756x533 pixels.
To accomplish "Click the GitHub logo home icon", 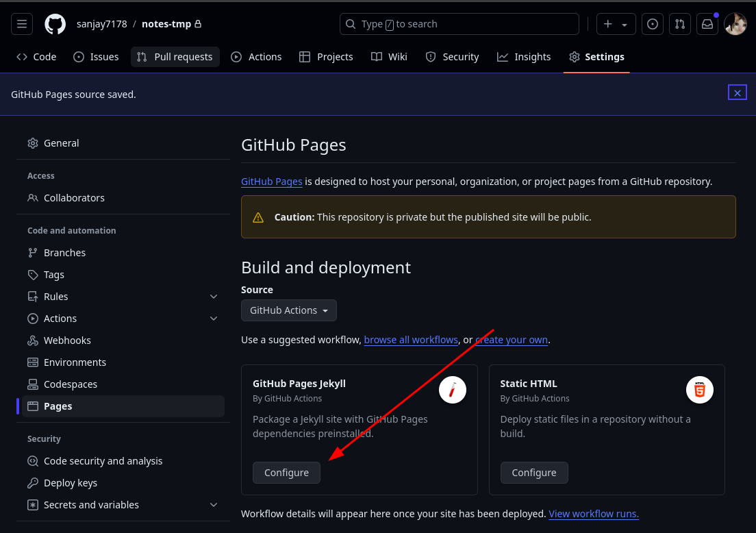I will point(55,24).
